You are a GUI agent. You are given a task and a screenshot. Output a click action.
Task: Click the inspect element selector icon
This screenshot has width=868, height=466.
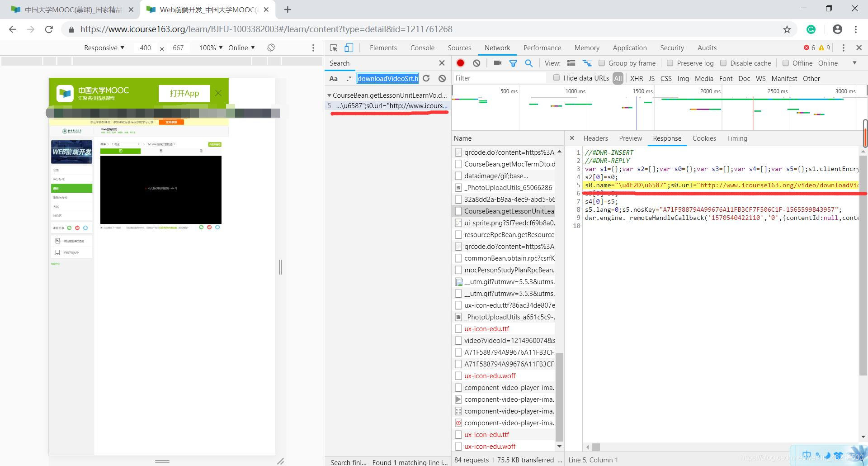334,48
